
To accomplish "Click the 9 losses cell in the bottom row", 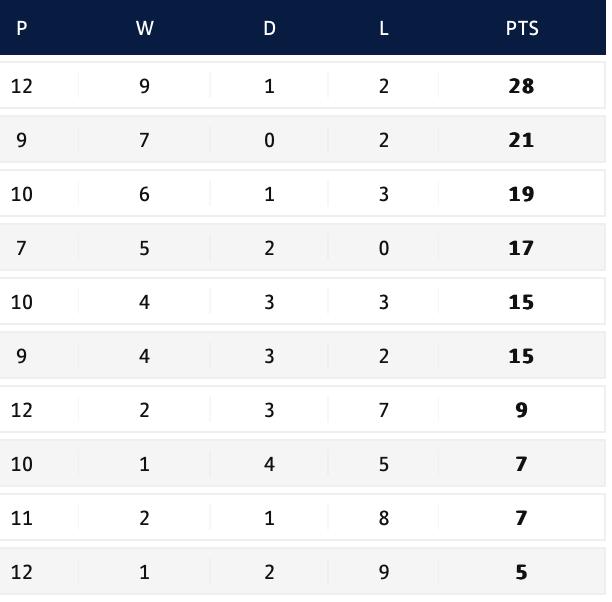I will [383, 572].
